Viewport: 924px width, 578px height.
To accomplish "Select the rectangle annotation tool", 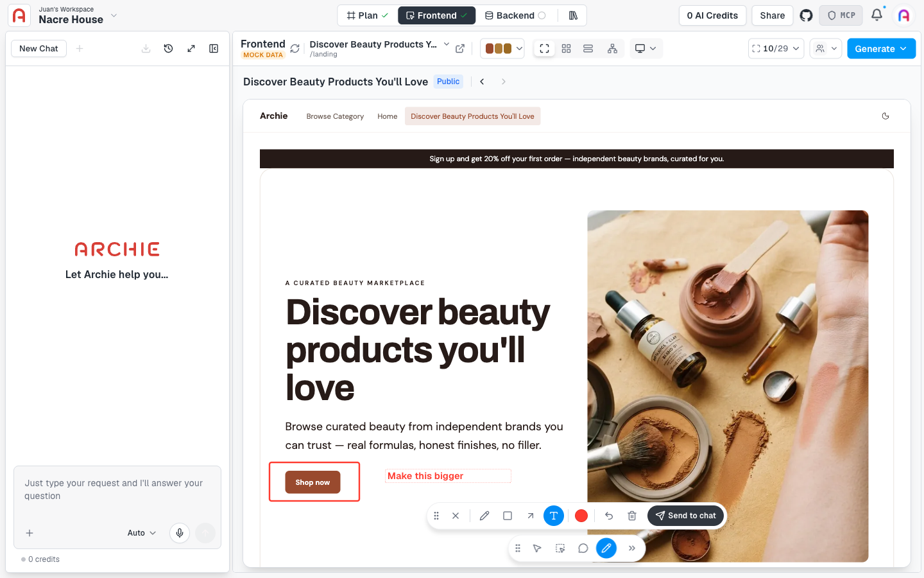I will coord(508,516).
